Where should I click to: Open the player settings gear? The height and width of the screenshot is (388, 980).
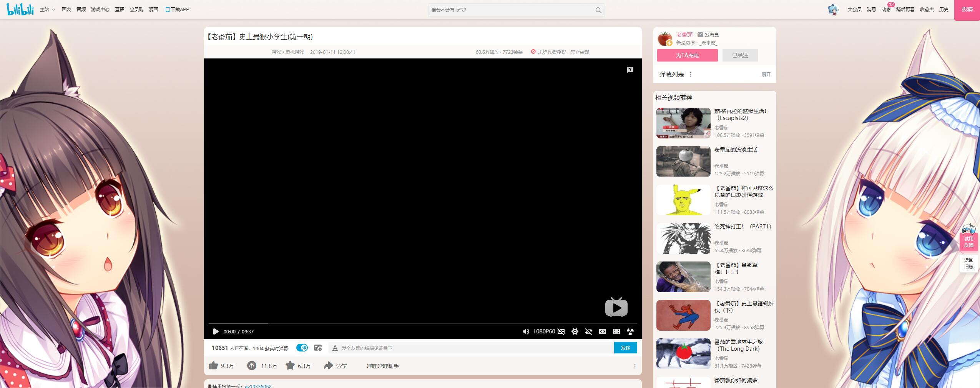(575, 331)
